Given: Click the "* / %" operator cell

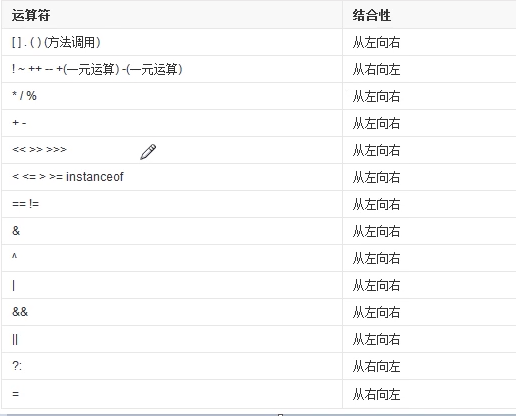Looking at the screenshot, I should tap(172, 96).
